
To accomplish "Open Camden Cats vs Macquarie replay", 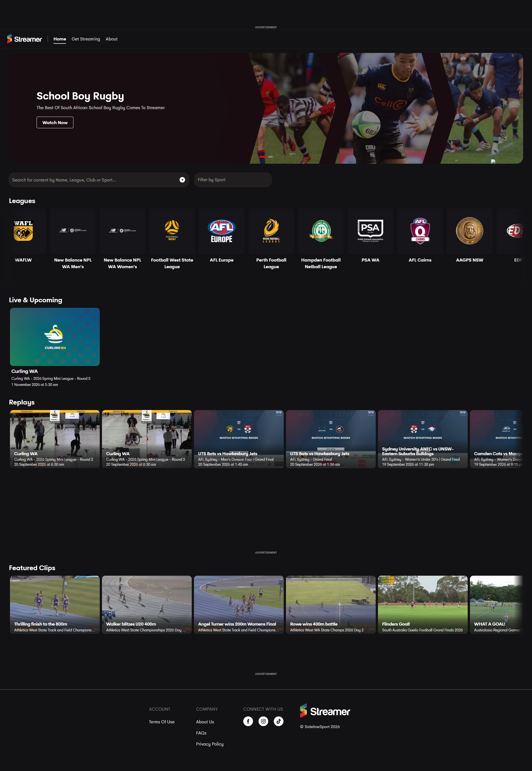I will [496, 439].
